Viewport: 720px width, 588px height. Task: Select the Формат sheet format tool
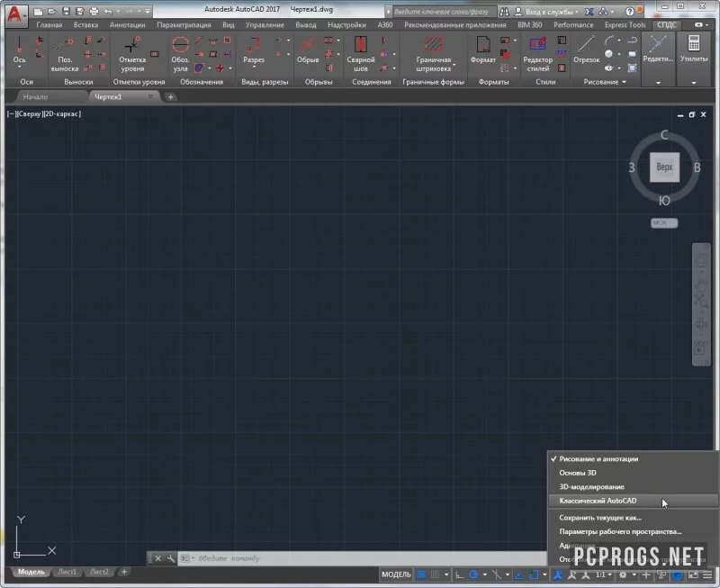point(483,50)
